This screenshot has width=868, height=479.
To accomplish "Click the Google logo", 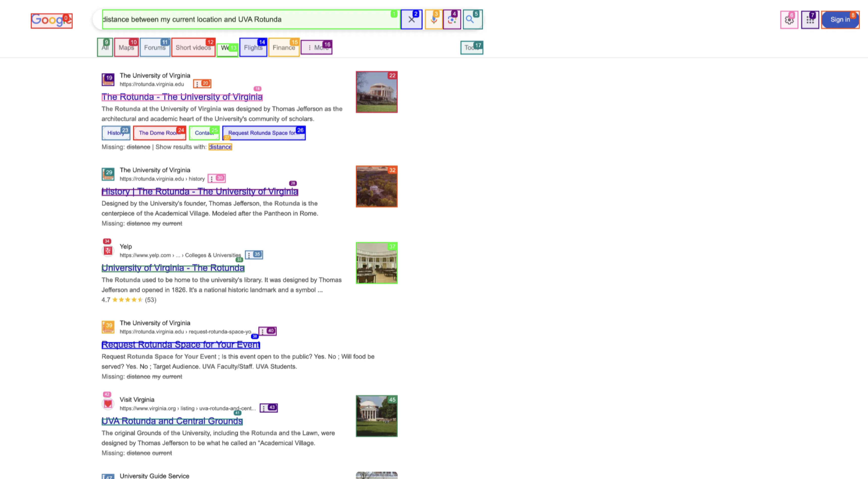I will tap(51, 20).
